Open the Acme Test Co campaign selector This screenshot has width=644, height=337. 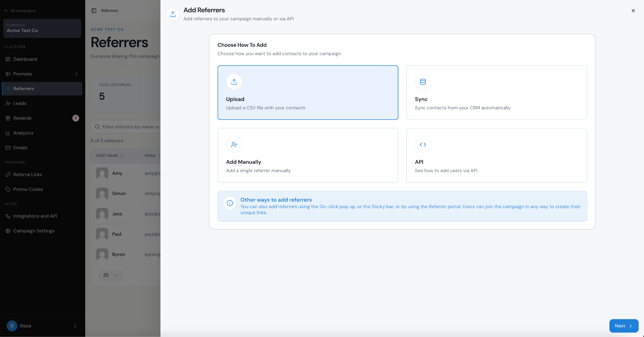(x=42, y=28)
